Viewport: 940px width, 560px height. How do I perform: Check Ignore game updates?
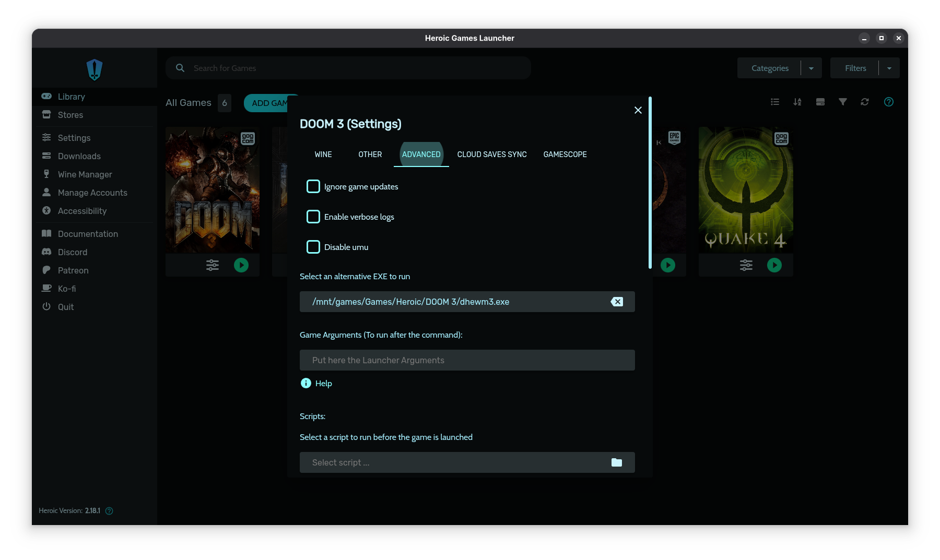pyautogui.click(x=313, y=186)
